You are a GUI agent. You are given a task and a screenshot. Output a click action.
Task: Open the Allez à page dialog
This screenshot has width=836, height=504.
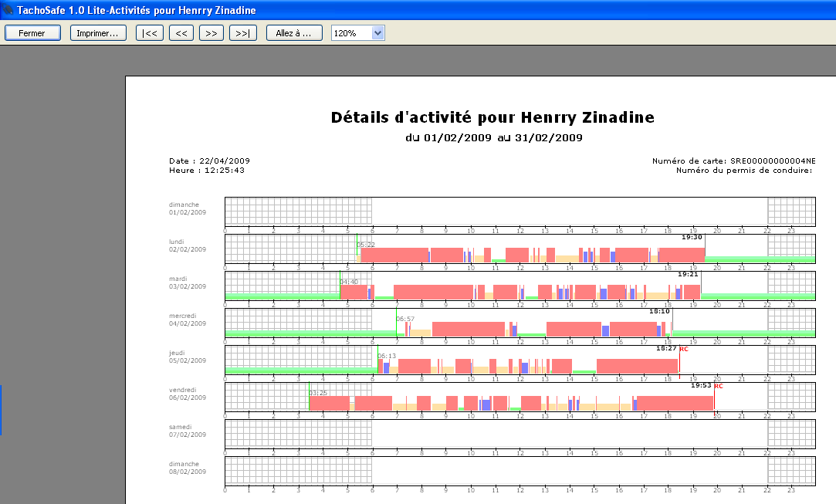coord(294,33)
